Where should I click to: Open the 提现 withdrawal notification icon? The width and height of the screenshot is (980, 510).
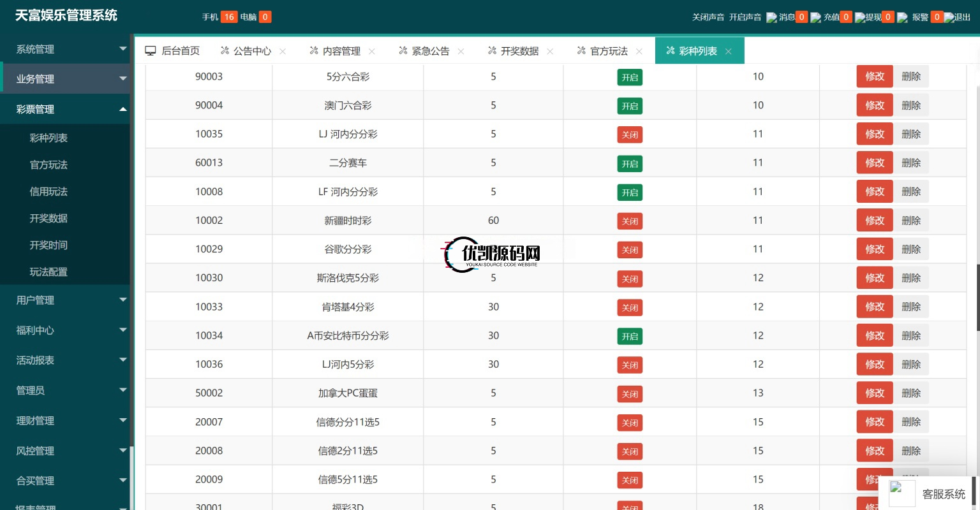(860, 18)
